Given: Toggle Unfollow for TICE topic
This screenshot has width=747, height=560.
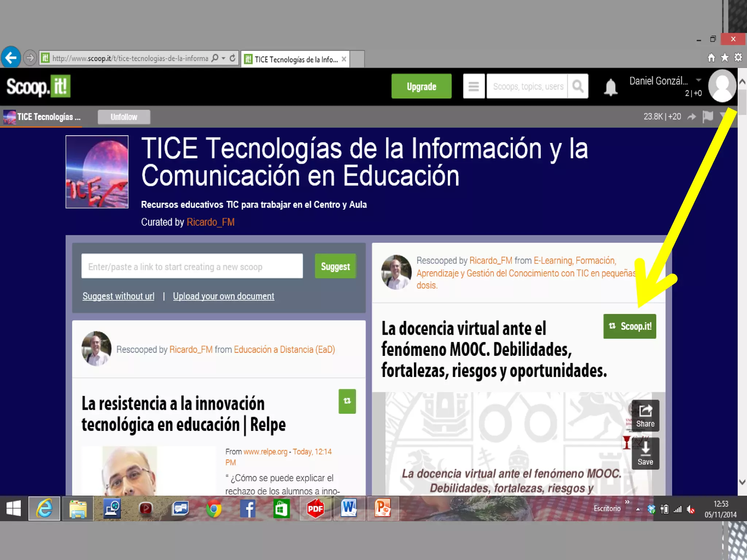Looking at the screenshot, I should (x=124, y=117).
